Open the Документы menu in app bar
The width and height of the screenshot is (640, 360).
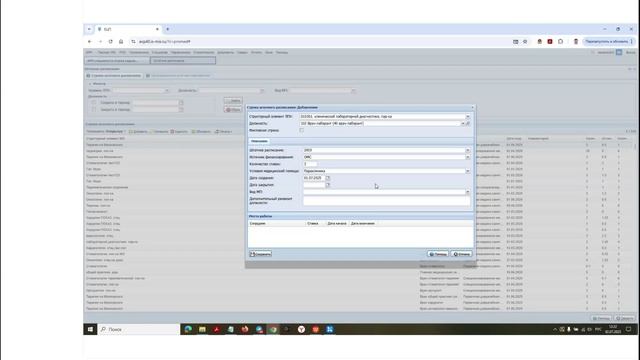click(x=225, y=53)
